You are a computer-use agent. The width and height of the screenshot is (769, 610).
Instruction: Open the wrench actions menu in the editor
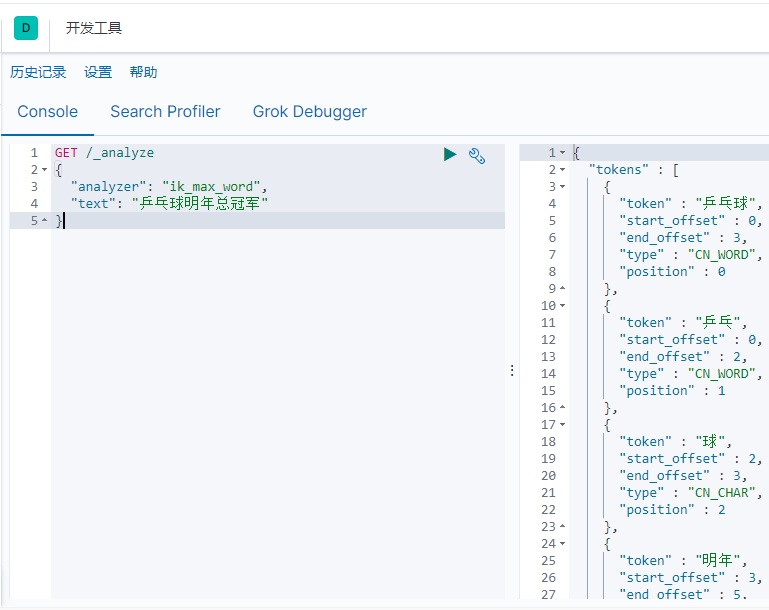pyautogui.click(x=477, y=155)
